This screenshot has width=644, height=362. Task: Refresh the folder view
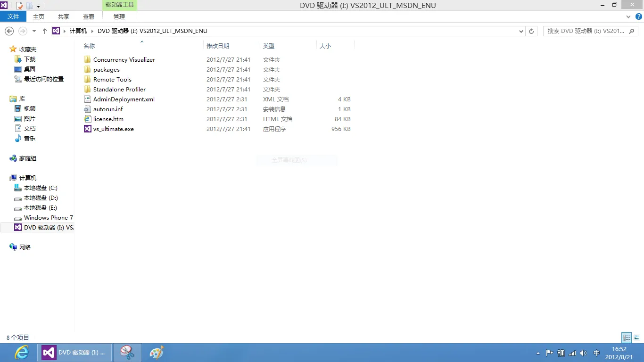[x=532, y=31]
